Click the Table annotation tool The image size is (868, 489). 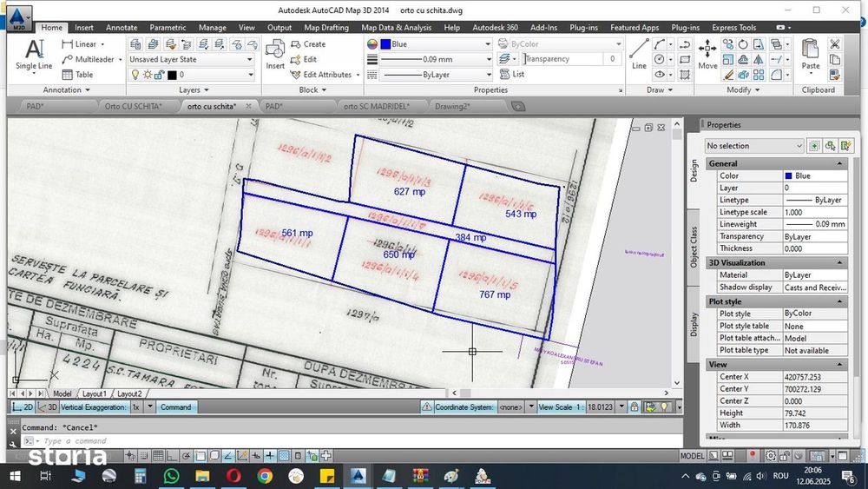77,75
